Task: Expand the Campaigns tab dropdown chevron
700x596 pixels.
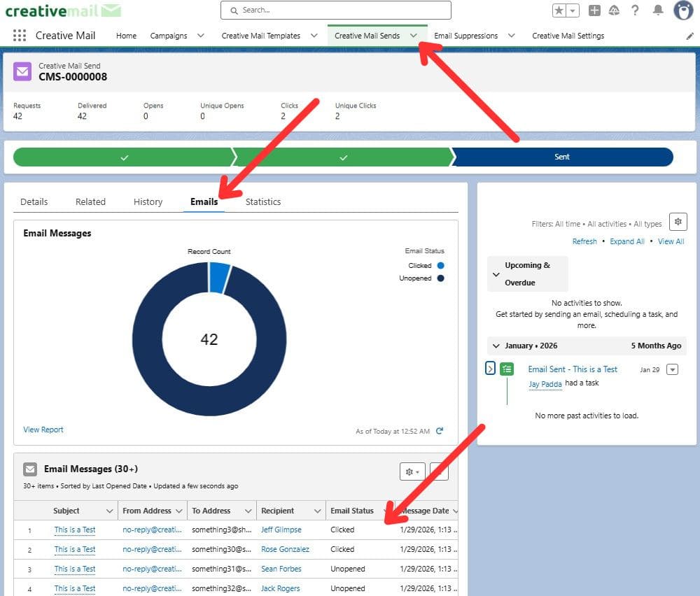Action: click(201, 36)
